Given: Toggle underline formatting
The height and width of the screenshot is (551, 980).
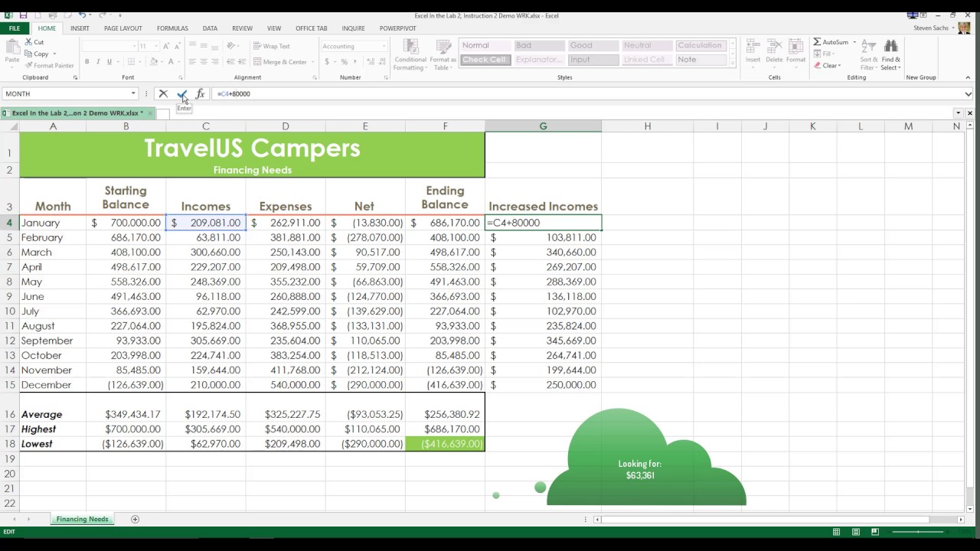Looking at the screenshot, I should (109, 62).
